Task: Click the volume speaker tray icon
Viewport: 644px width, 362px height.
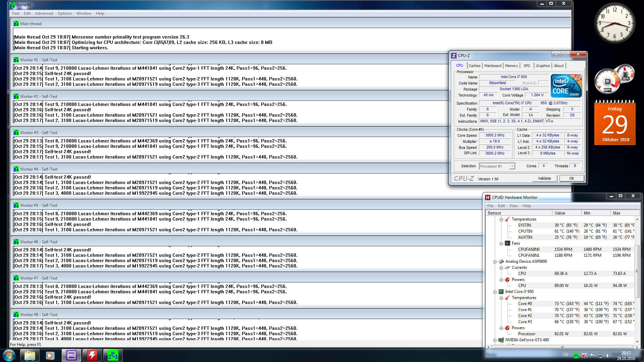Action: (608, 356)
